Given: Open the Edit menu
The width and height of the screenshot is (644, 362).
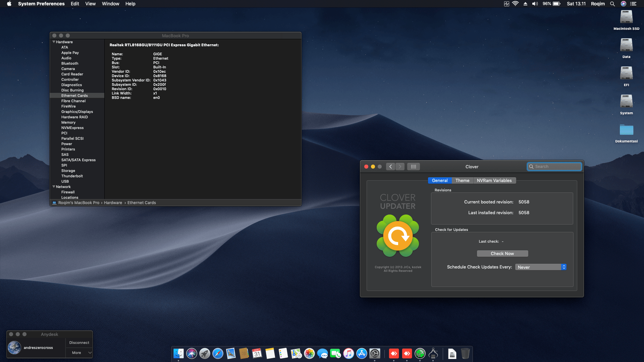Looking at the screenshot, I should (75, 4).
